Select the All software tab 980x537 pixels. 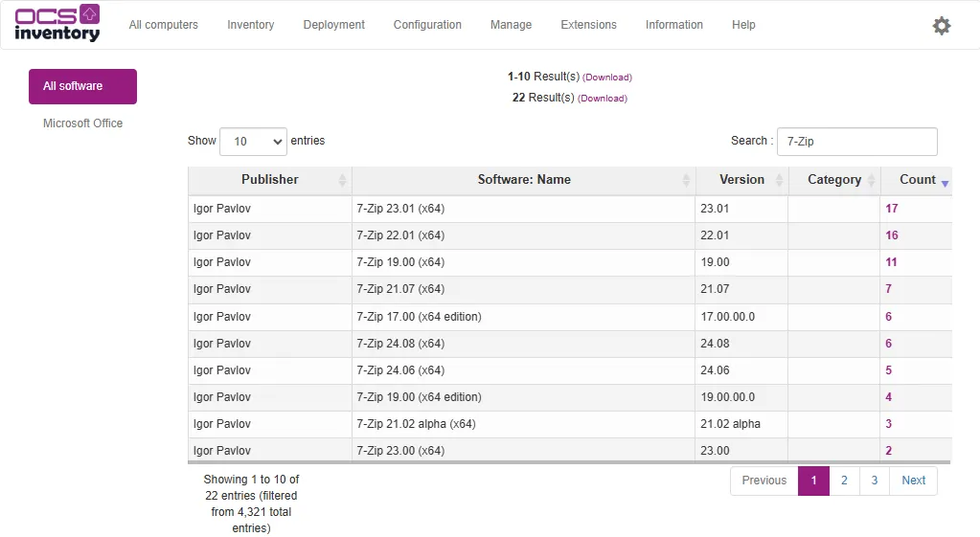click(x=82, y=86)
